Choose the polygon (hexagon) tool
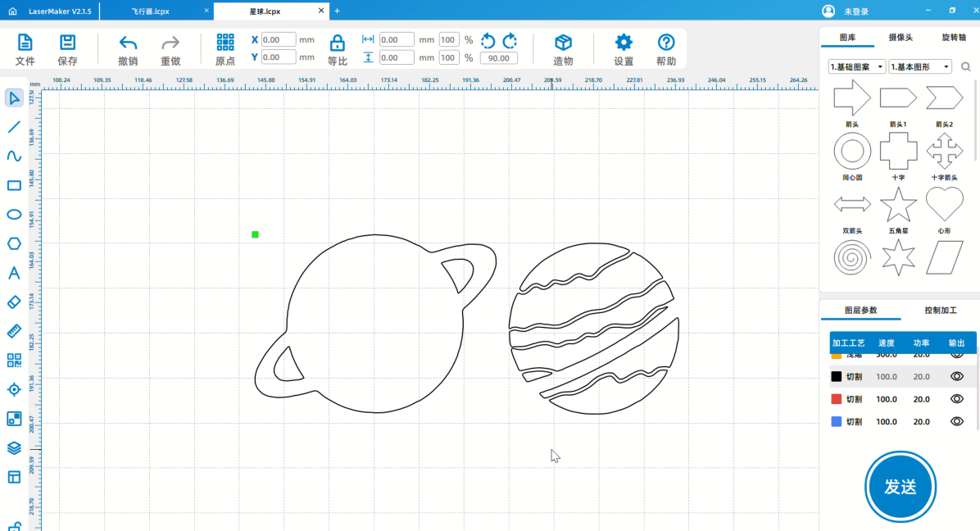980x531 pixels. 14,243
